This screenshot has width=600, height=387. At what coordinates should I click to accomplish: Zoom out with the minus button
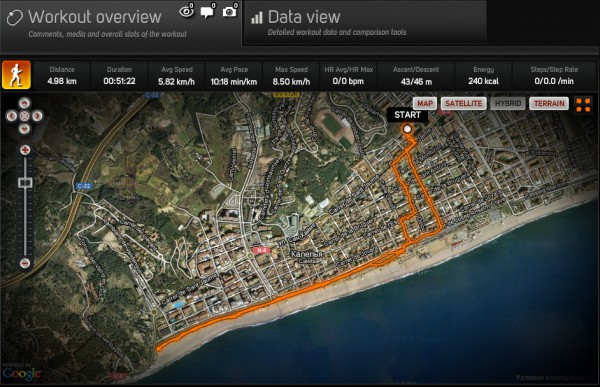[x=25, y=263]
